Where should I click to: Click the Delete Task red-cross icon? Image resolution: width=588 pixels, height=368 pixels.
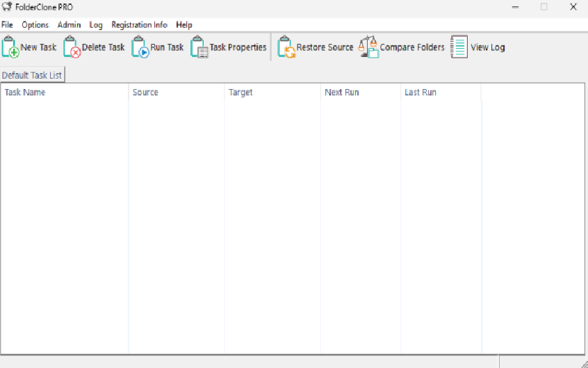tap(72, 47)
